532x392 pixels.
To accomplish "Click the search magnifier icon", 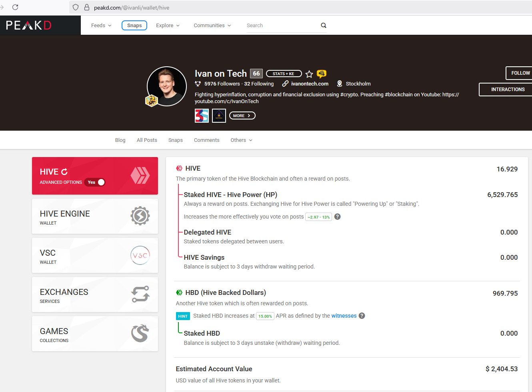I will click(324, 25).
